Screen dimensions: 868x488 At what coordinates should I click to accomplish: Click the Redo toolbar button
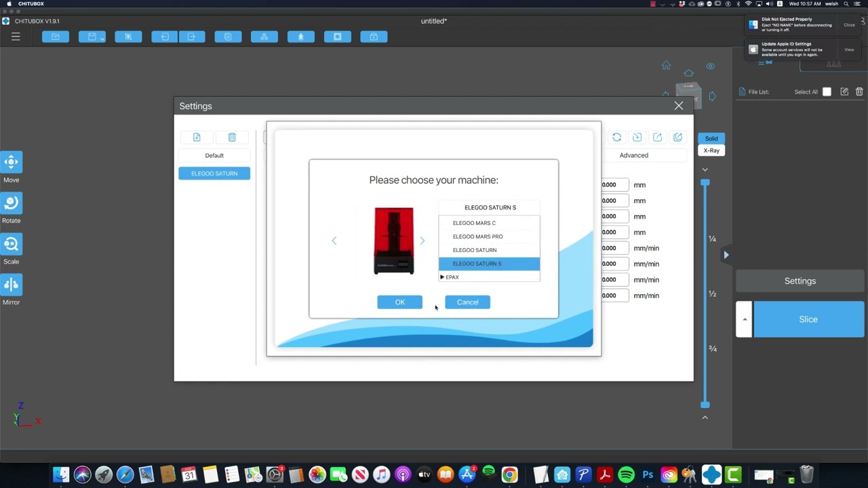(191, 37)
